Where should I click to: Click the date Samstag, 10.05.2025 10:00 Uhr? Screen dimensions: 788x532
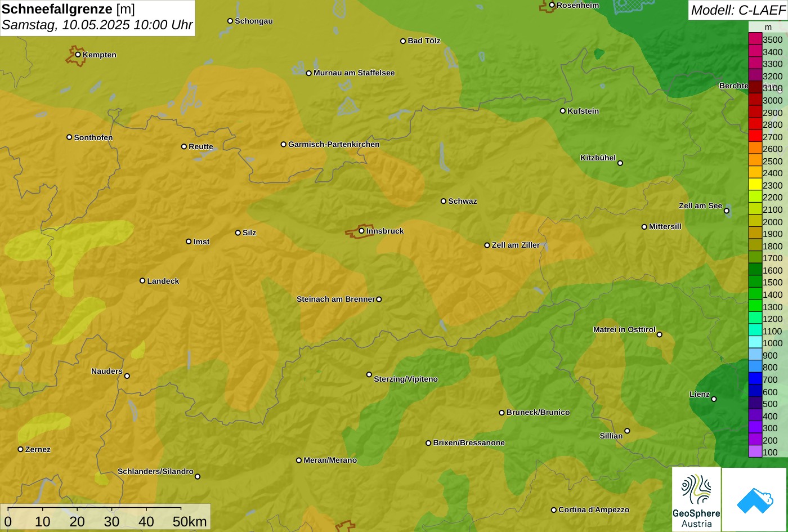97,25
